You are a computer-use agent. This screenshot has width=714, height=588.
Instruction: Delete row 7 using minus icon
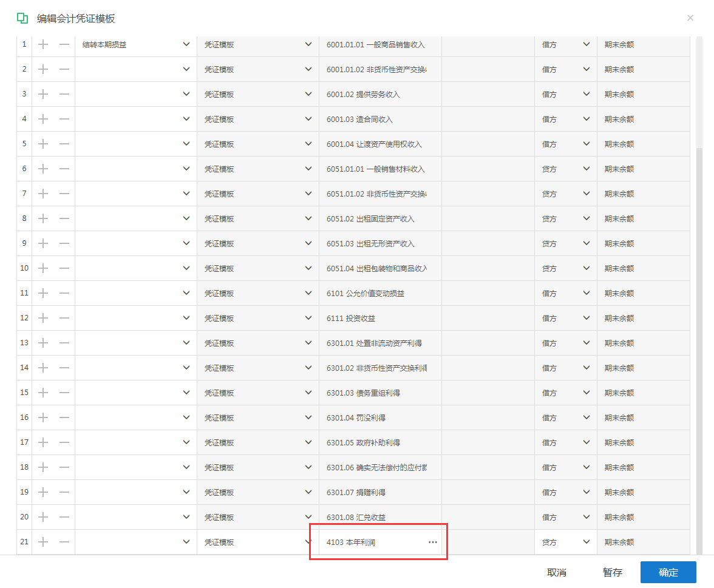pos(64,194)
